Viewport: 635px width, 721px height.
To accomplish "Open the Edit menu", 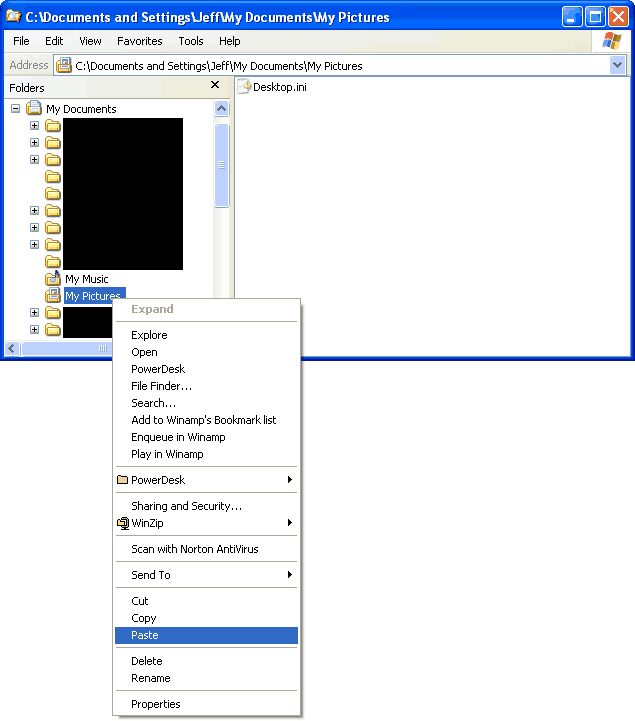I will click(x=54, y=41).
